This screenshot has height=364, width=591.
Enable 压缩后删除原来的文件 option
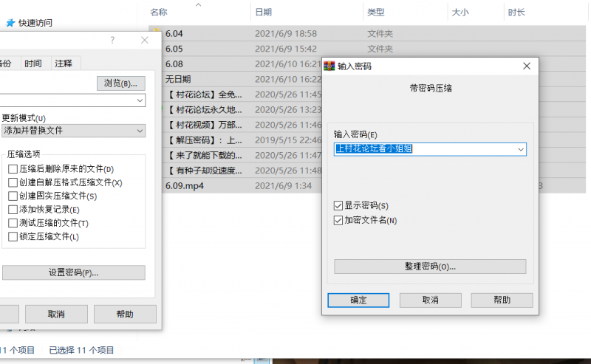tap(13, 169)
